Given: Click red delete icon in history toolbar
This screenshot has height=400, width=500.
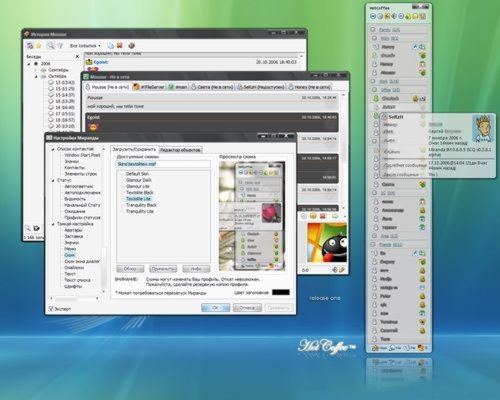Looking at the screenshot, I should [120, 45].
